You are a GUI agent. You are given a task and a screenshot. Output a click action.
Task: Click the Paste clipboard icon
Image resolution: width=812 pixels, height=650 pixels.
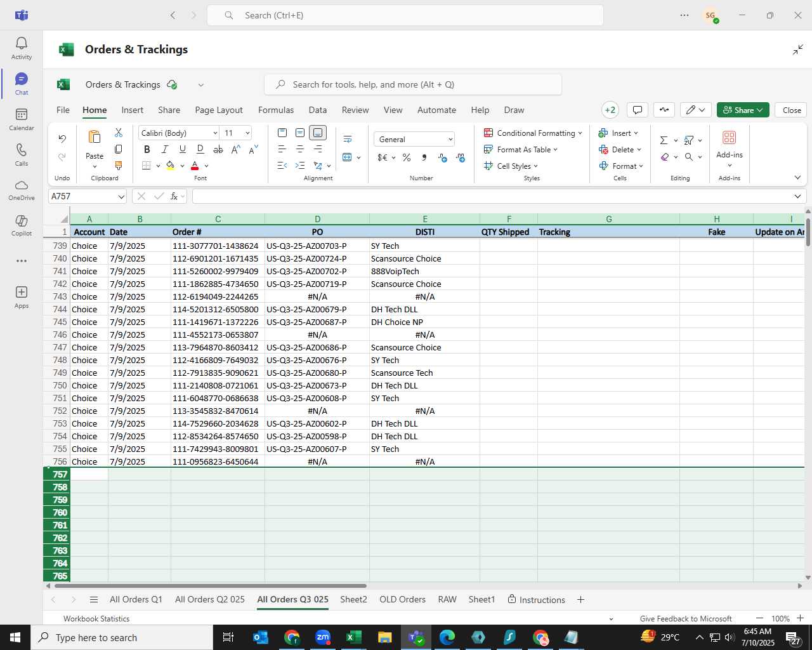(95, 137)
